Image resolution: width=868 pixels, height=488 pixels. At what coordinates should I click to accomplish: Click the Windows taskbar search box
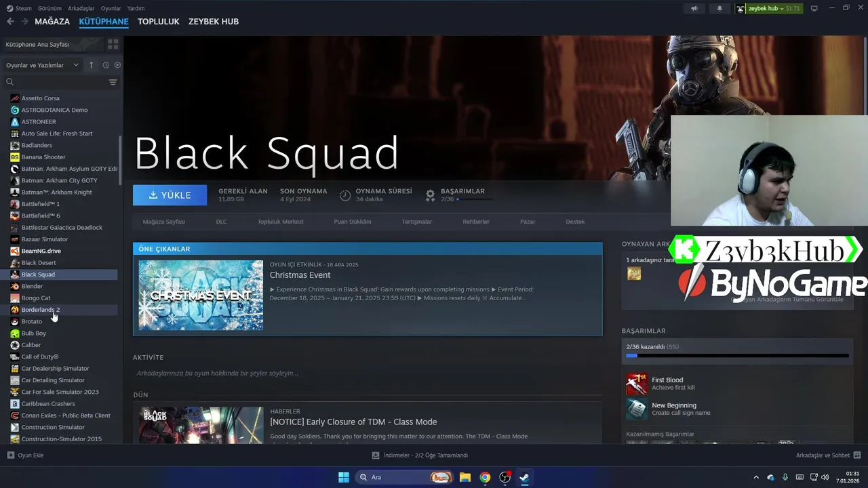point(404,477)
